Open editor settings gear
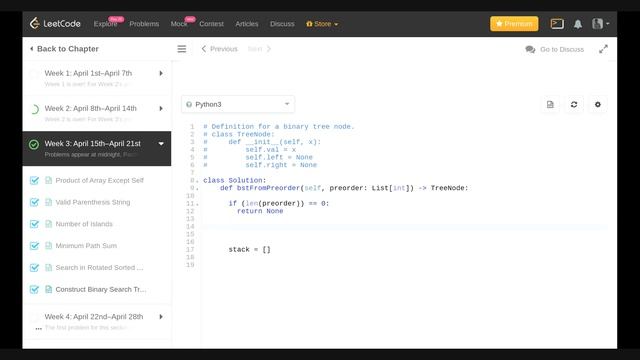 pyautogui.click(x=598, y=104)
